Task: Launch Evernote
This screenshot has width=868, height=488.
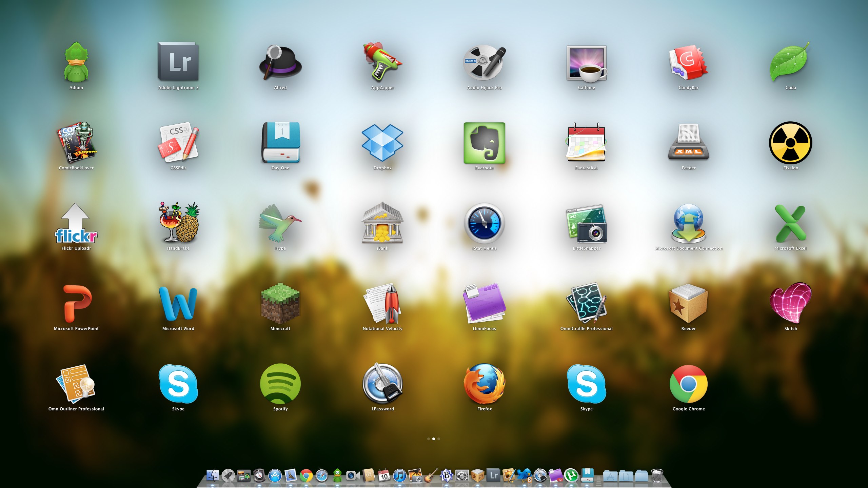Action: tap(485, 143)
